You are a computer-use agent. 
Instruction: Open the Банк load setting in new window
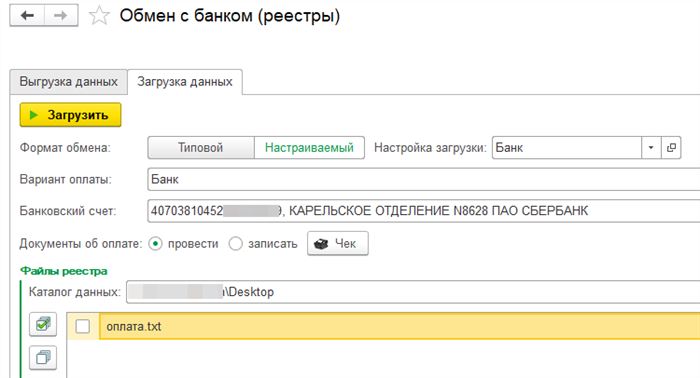671,148
